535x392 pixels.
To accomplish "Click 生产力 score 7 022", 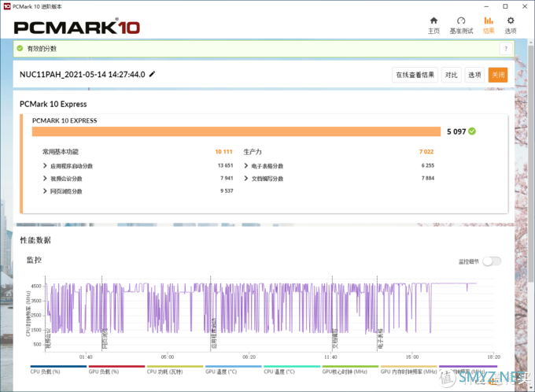I will pyautogui.click(x=426, y=152).
